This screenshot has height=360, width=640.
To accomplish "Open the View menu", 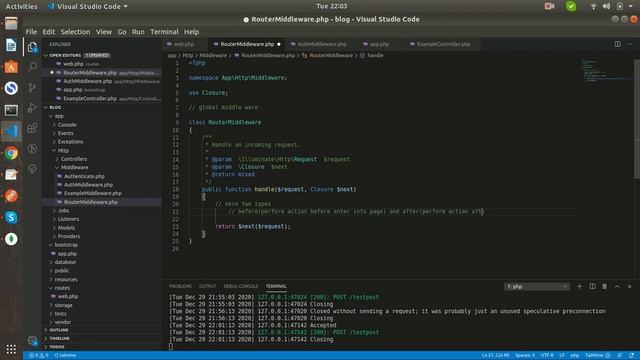I will click(104, 32).
